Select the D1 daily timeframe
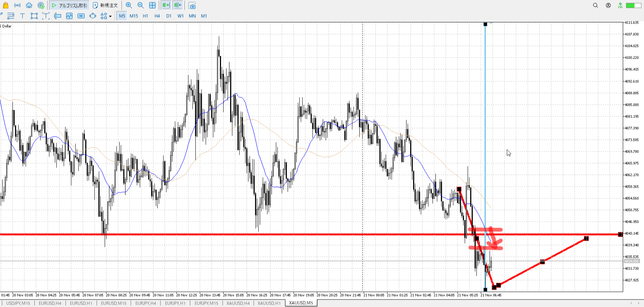 coord(169,16)
